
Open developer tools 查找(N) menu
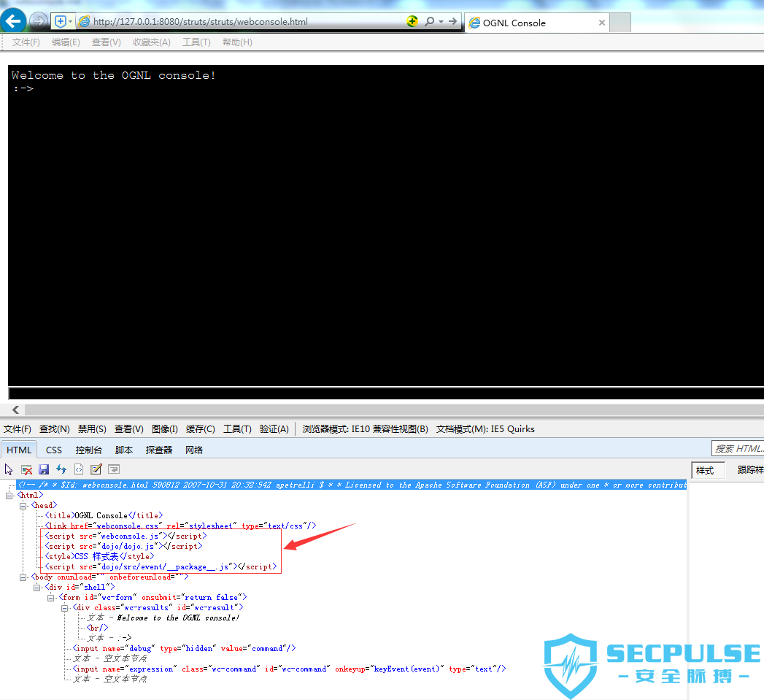click(55, 429)
